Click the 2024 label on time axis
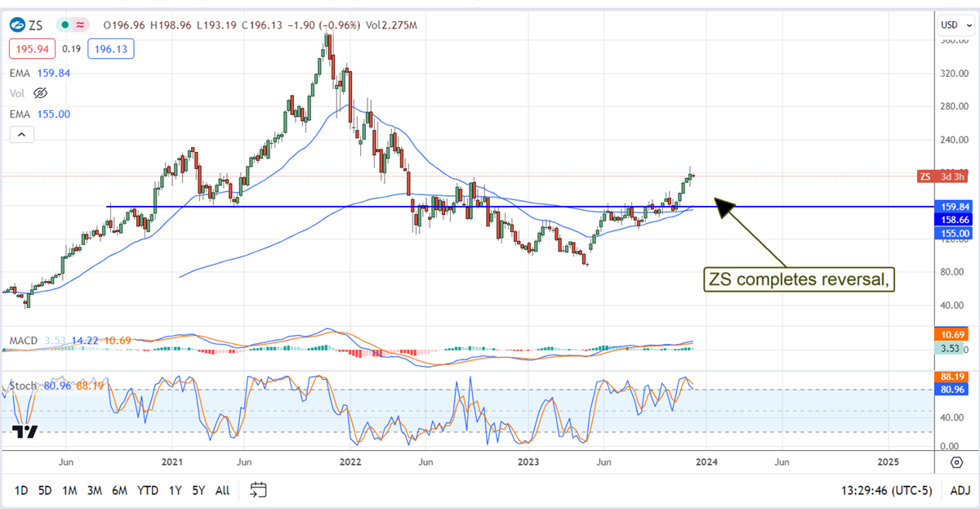Image resolution: width=980 pixels, height=509 pixels. tap(707, 462)
